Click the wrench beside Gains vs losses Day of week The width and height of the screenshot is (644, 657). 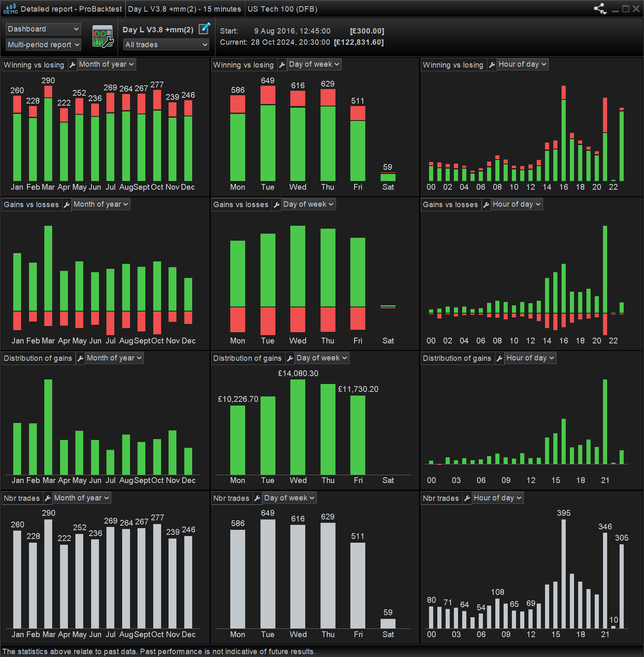(x=277, y=205)
